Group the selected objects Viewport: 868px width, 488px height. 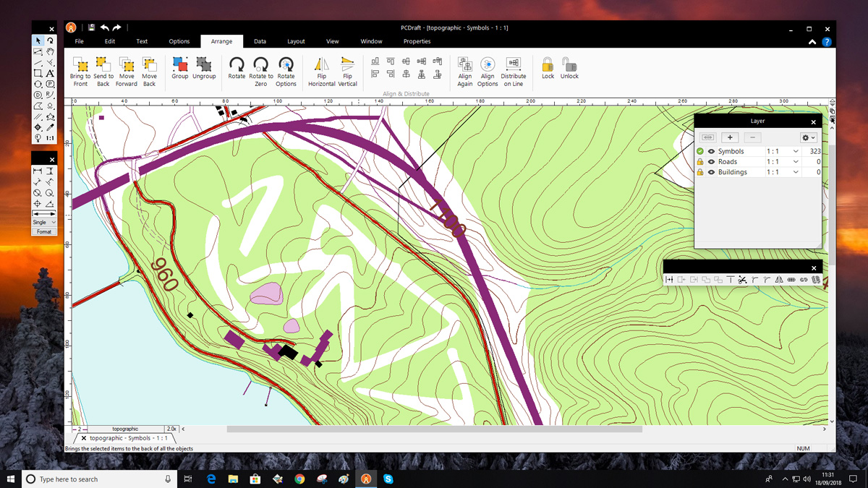(x=180, y=66)
